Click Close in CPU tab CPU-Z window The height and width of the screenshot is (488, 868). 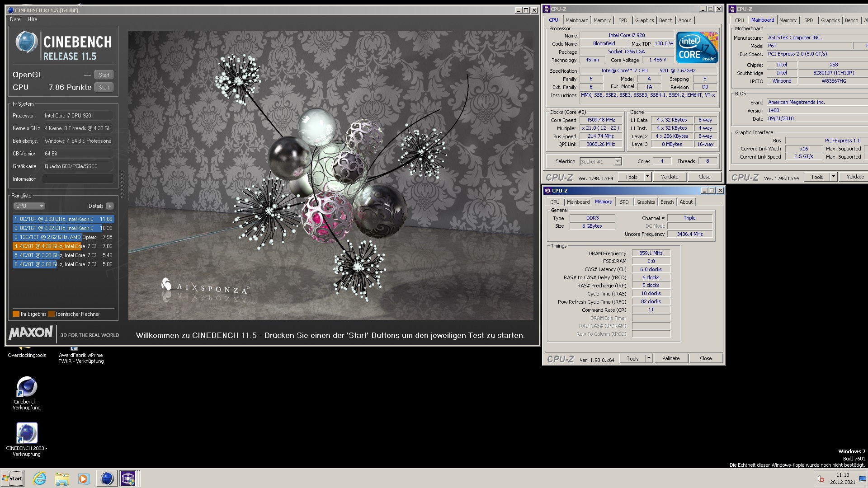point(704,177)
